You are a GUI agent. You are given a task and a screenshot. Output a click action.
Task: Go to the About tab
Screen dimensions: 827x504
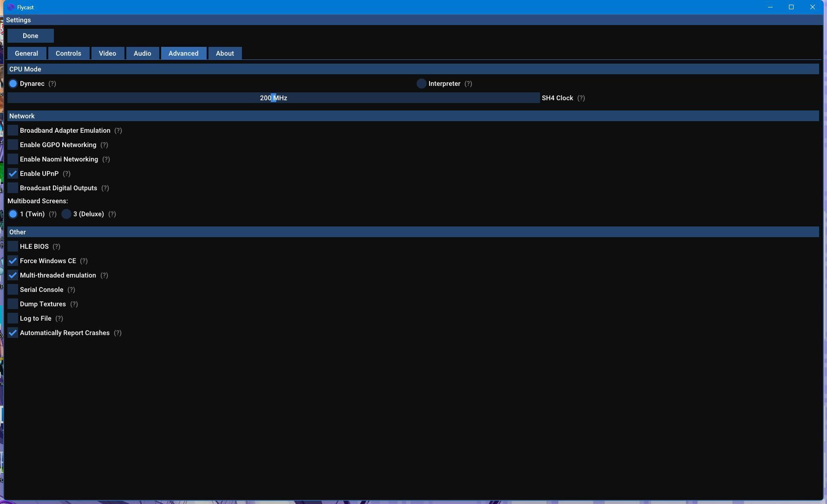225,54
